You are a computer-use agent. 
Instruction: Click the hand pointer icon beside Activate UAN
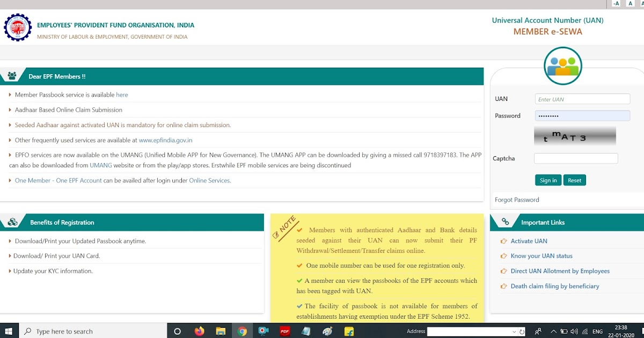pos(503,241)
